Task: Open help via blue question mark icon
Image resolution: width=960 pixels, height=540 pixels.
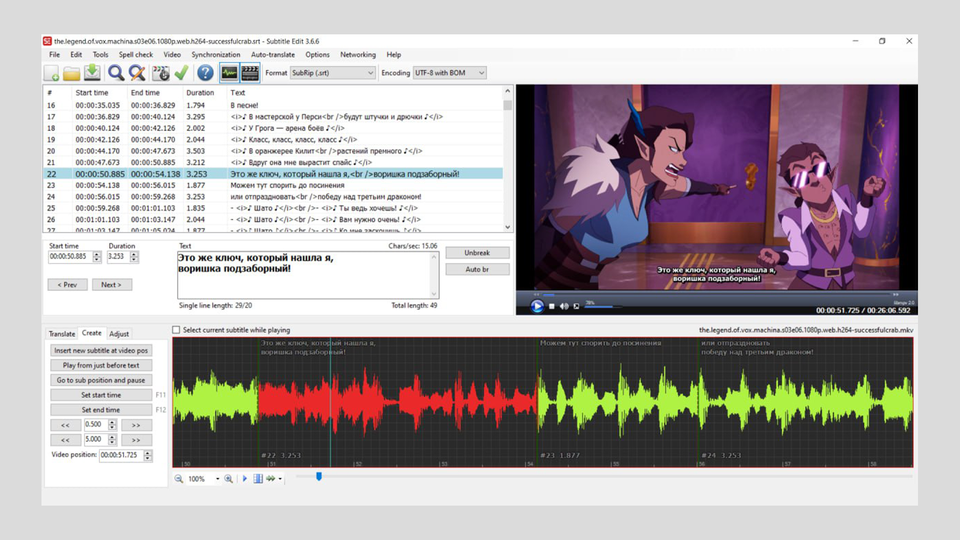Action: (x=205, y=73)
